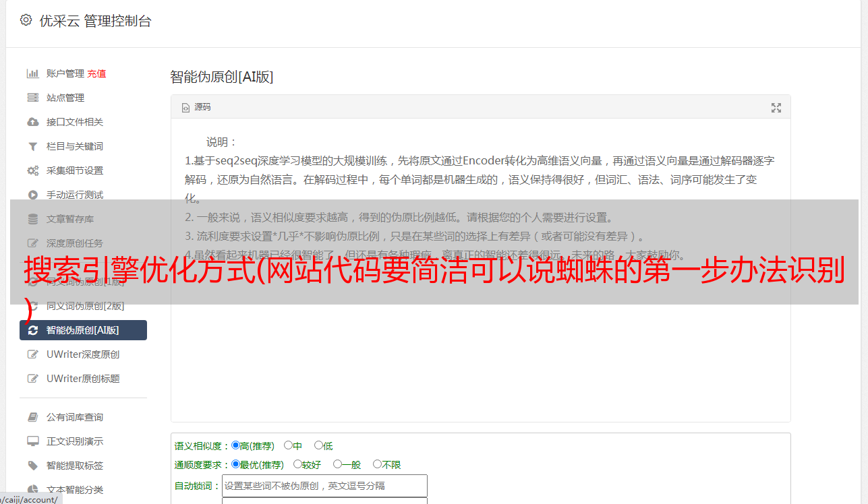Select 一般 for 通顺度要求
The height and width of the screenshot is (504, 868).
[x=337, y=464]
